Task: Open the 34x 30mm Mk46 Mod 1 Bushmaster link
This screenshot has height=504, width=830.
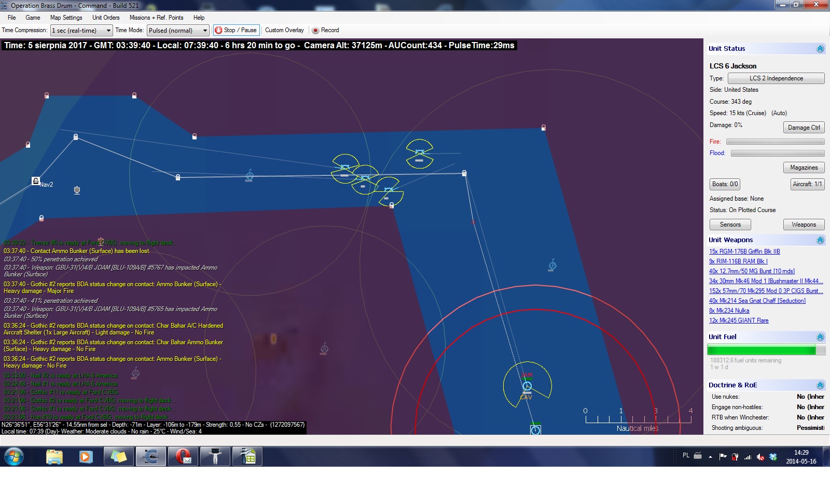Action: [x=766, y=281]
